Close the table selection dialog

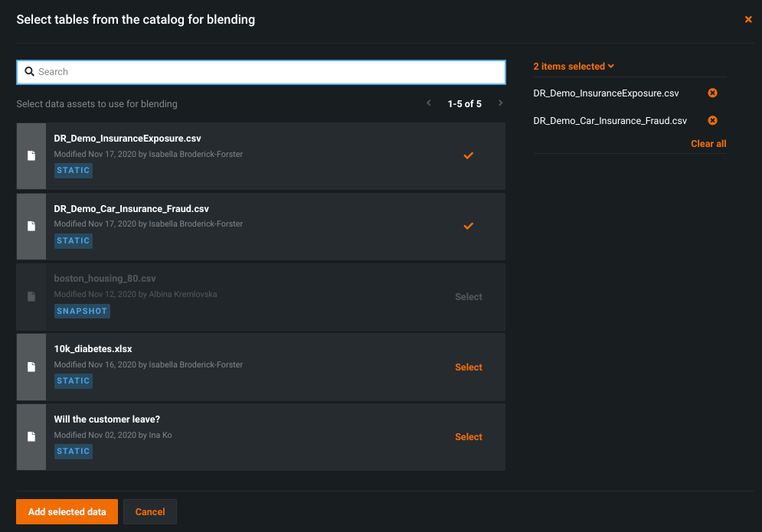pyautogui.click(x=748, y=20)
